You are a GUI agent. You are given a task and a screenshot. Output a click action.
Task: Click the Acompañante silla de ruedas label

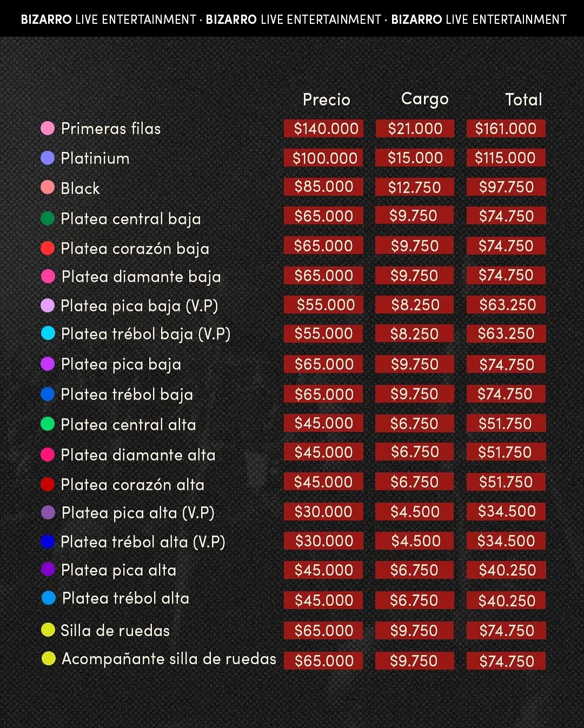(169, 659)
